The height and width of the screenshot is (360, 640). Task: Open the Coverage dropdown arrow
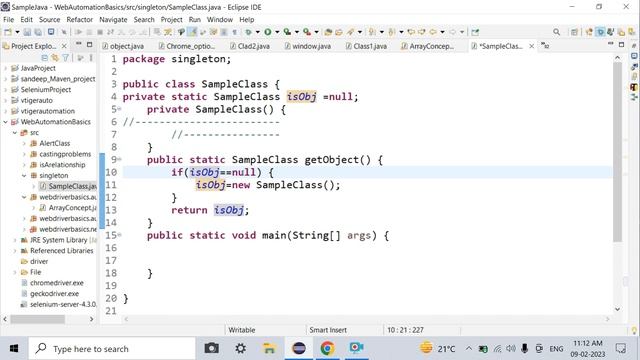[297, 32]
